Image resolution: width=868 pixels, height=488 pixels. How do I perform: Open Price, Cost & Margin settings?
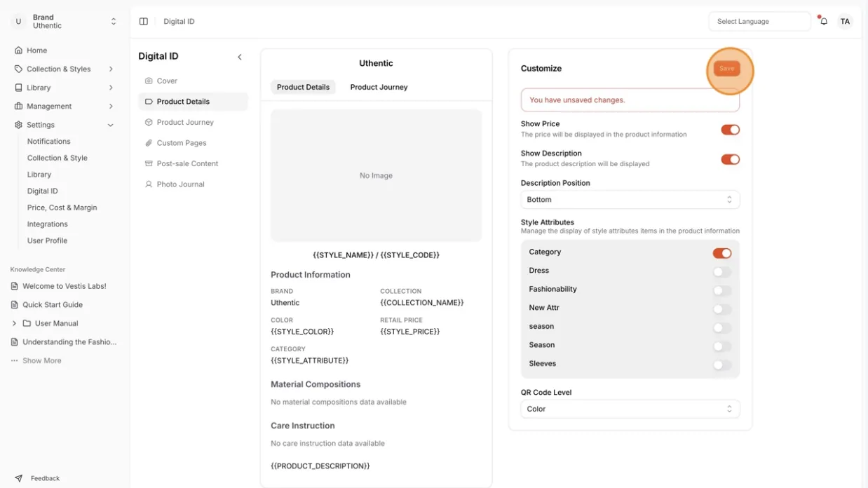pyautogui.click(x=62, y=208)
